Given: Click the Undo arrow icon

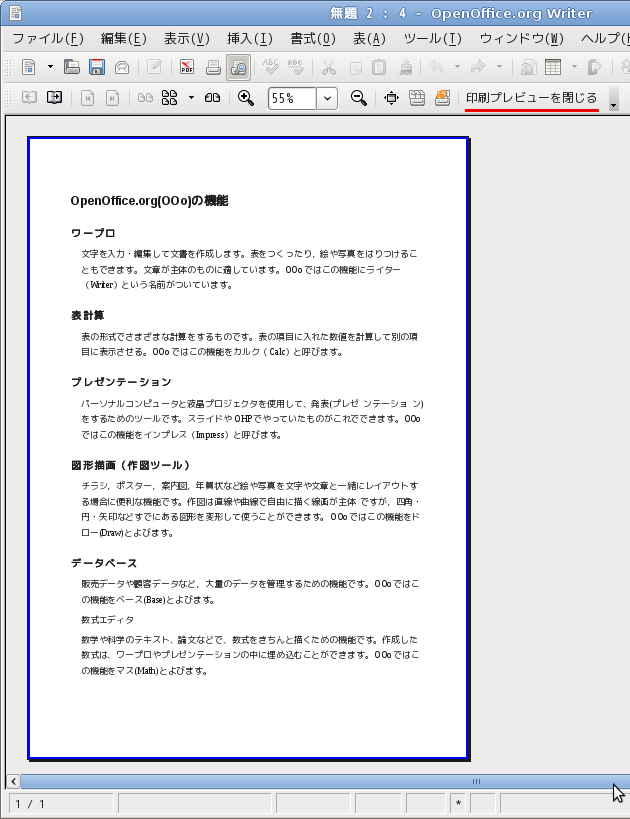Looking at the screenshot, I should pyautogui.click(x=436, y=67).
